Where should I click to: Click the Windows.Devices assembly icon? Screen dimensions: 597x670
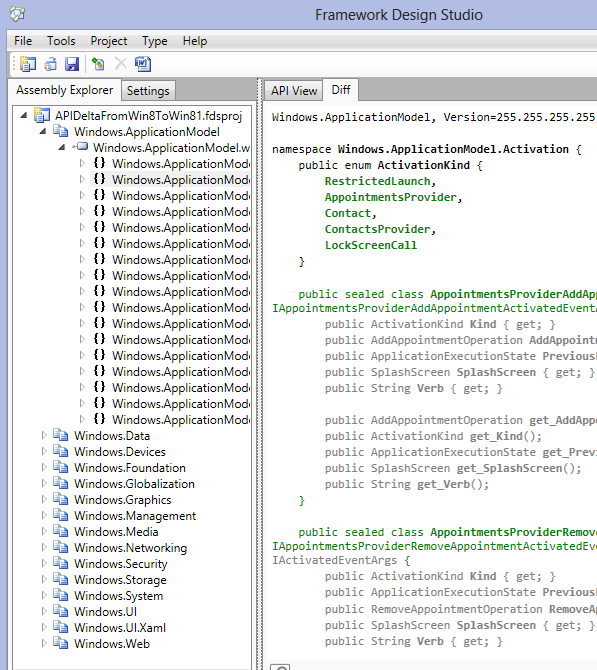pos(61,451)
